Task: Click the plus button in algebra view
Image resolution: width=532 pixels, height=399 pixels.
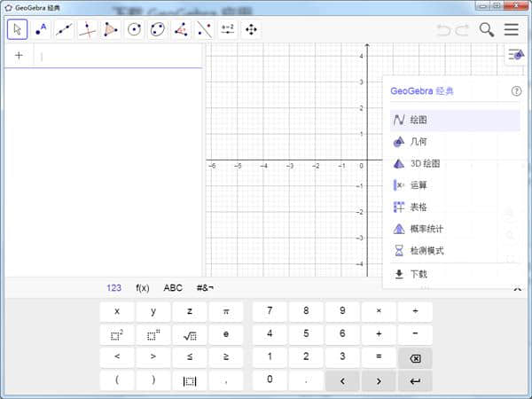Action: (x=19, y=55)
